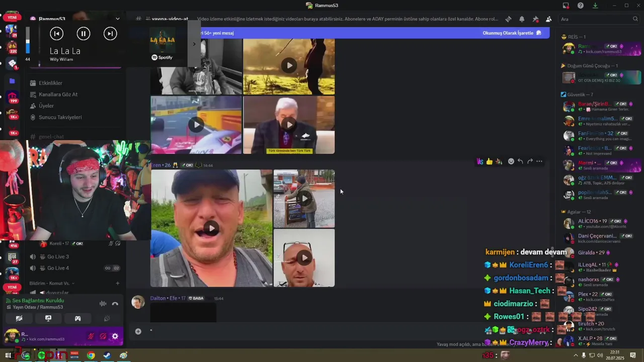Open Voicemeeter from the taskbar
The image size is (644, 362).
(x=74, y=355)
